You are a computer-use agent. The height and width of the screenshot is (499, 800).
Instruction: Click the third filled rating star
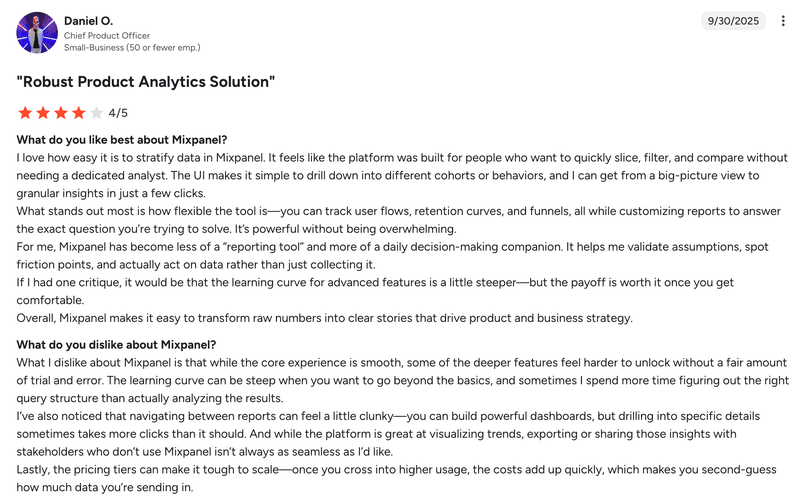tap(61, 113)
